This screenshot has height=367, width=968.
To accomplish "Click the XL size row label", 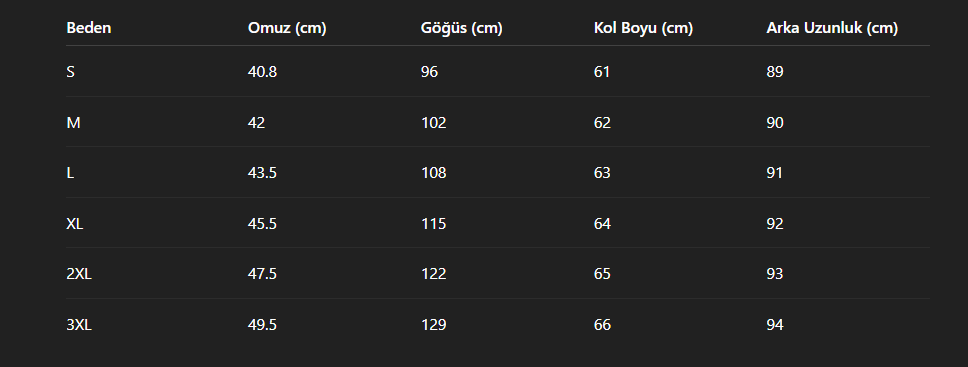I will point(74,224).
